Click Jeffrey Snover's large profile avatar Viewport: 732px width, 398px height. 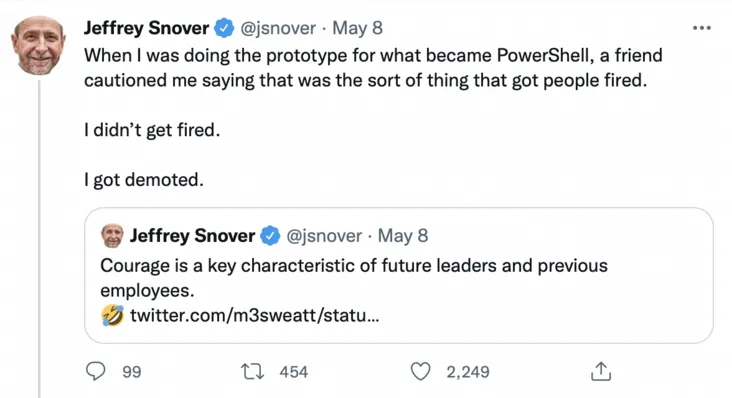38,45
